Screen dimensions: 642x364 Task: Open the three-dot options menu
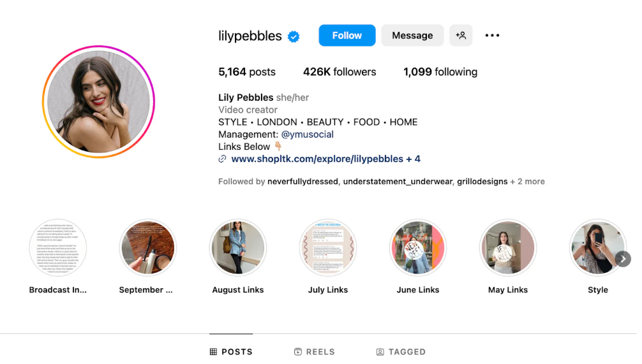click(492, 36)
